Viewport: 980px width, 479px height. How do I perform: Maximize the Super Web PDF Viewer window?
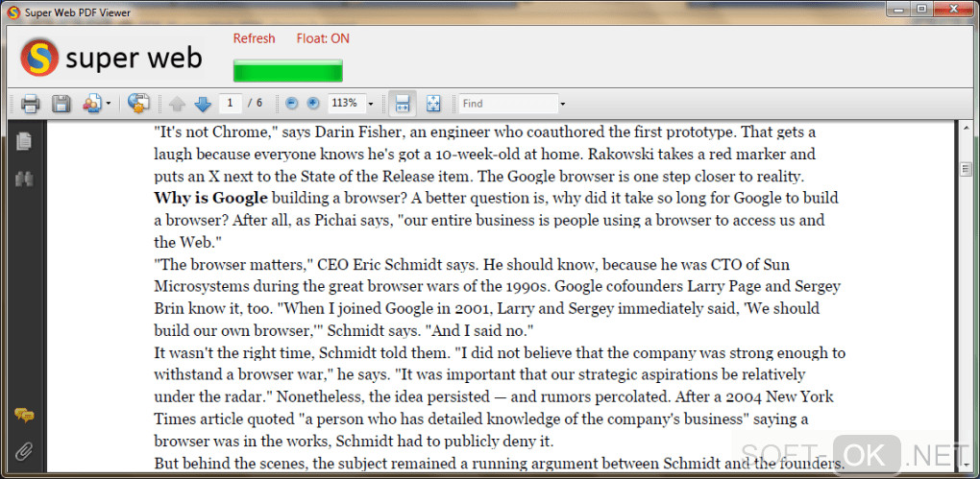point(920,9)
